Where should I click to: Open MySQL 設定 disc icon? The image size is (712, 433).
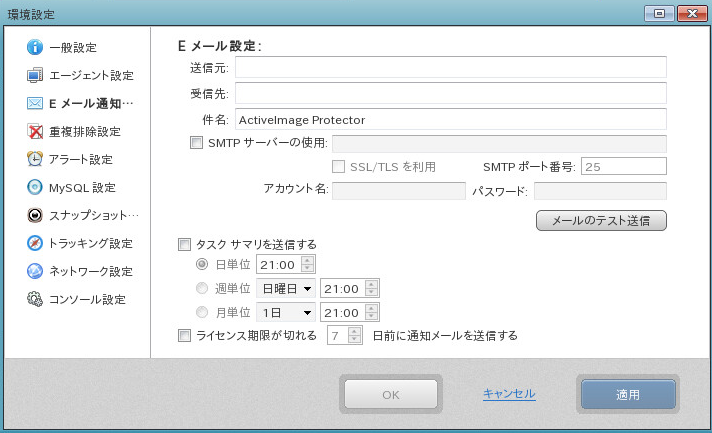tap(35, 187)
